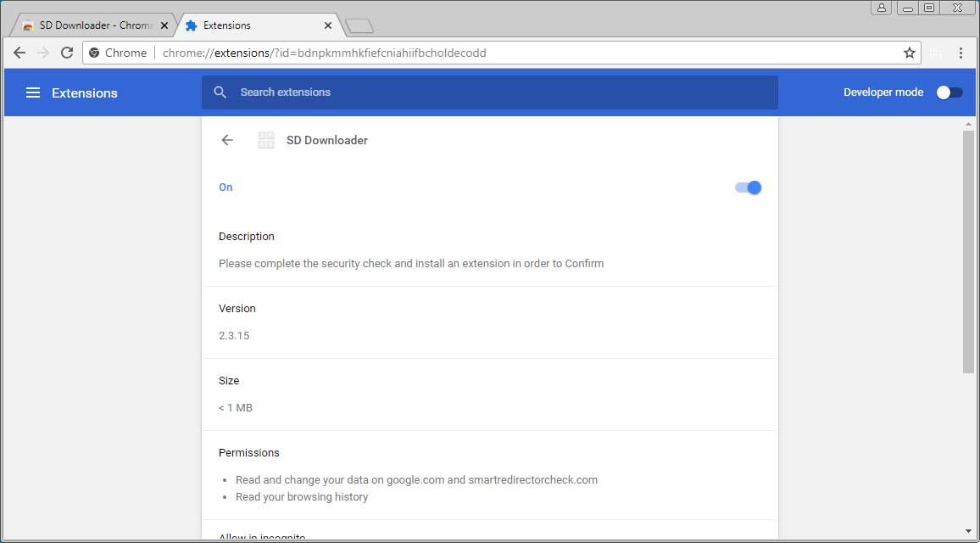The image size is (980, 543).
Task: Open the Extensions hamburger menu
Action: pos(33,92)
